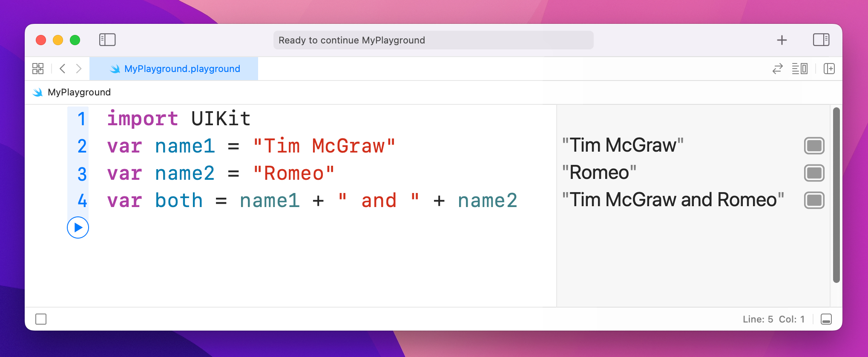This screenshot has height=357, width=868.
Task: Run the playground with the play button
Action: click(x=78, y=227)
